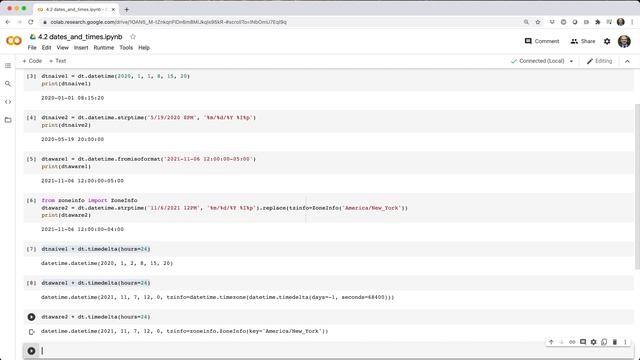The height and width of the screenshot is (360, 640).
Task: Open the Files folder sidebar icon
Action: 8,120
